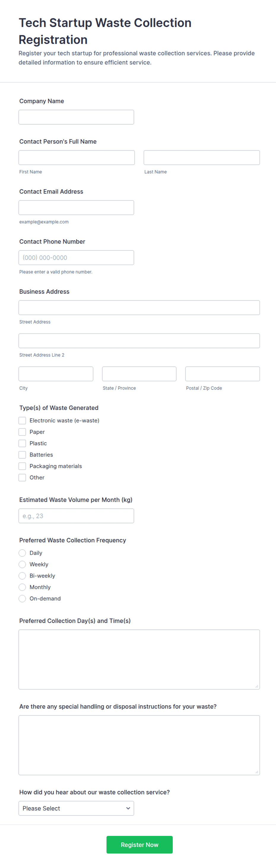Image resolution: width=276 pixels, height=868 pixels.
Task: Submit form with Register Now button
Action: 139,845
